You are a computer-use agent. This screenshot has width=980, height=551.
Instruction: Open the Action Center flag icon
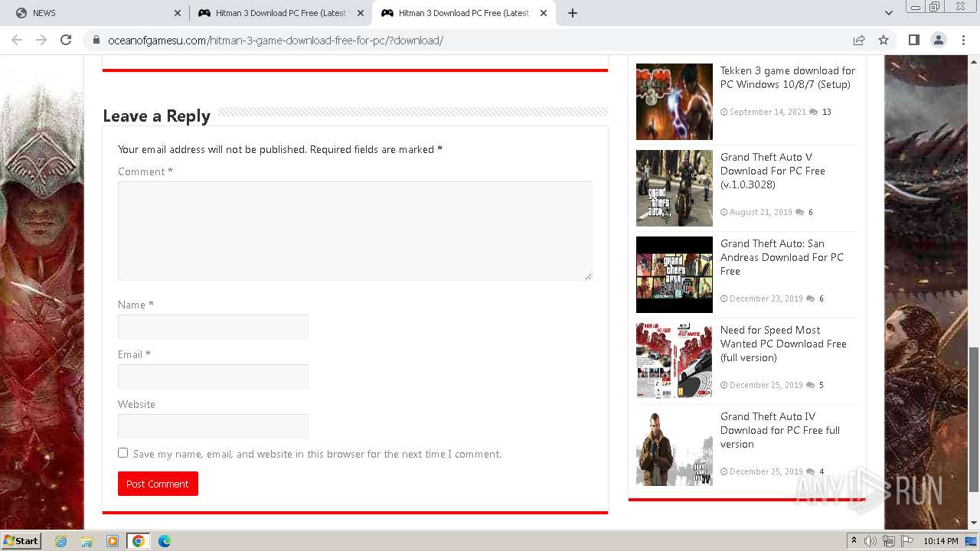click(907, 541)
